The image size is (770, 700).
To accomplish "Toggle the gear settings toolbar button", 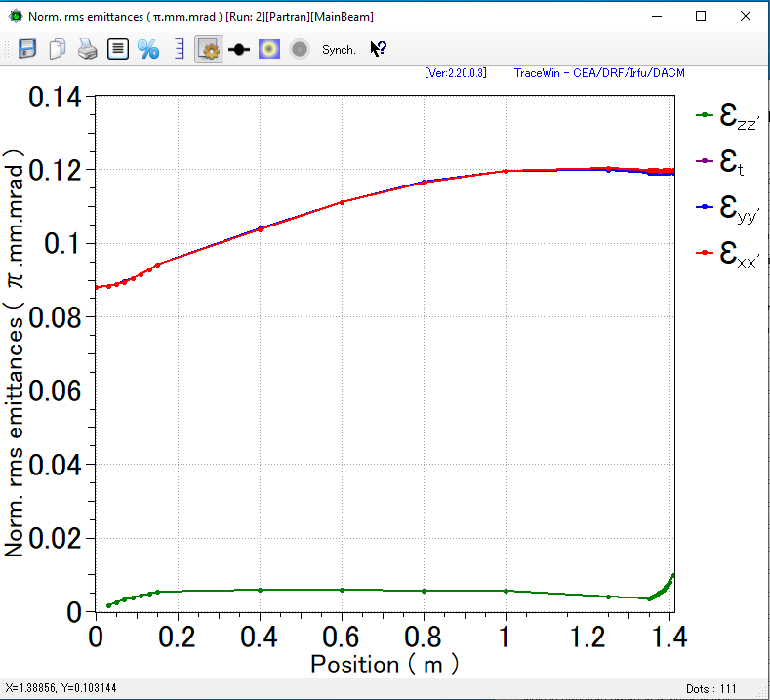I will 209,49.
